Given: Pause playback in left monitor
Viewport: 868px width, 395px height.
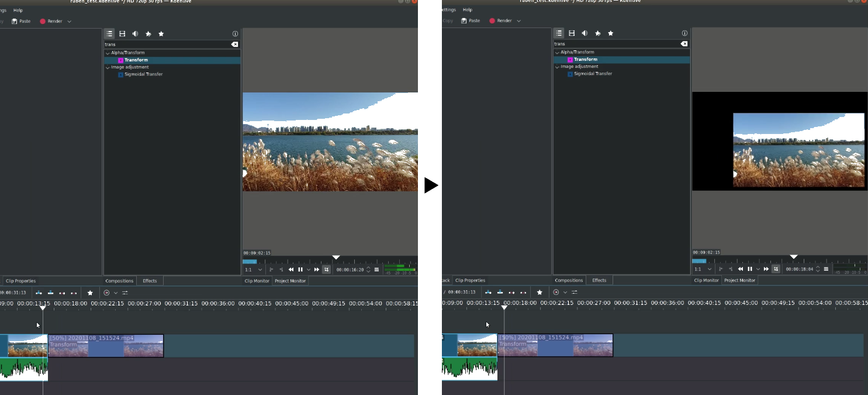Looking at the screenshot, I should (300, 270).
